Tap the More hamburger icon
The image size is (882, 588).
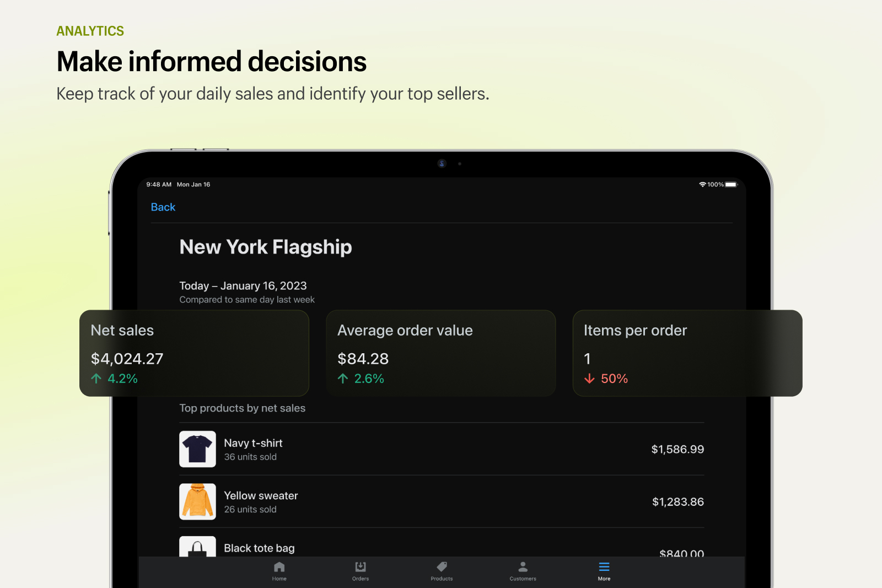point(604,567)
